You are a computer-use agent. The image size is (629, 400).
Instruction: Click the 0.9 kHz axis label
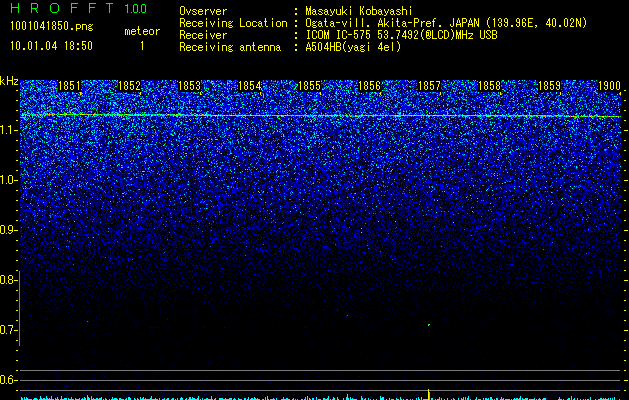[8, 230]
